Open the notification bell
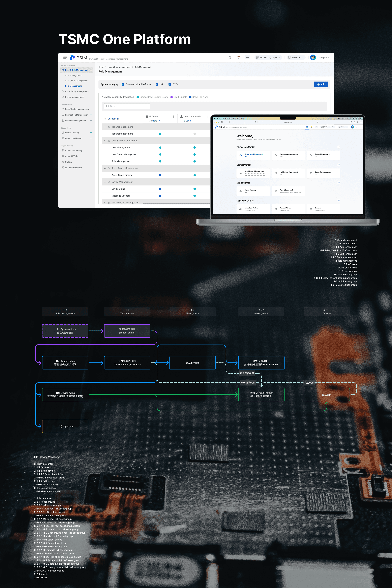Screen dimensions: 392x588 point(238,58)
